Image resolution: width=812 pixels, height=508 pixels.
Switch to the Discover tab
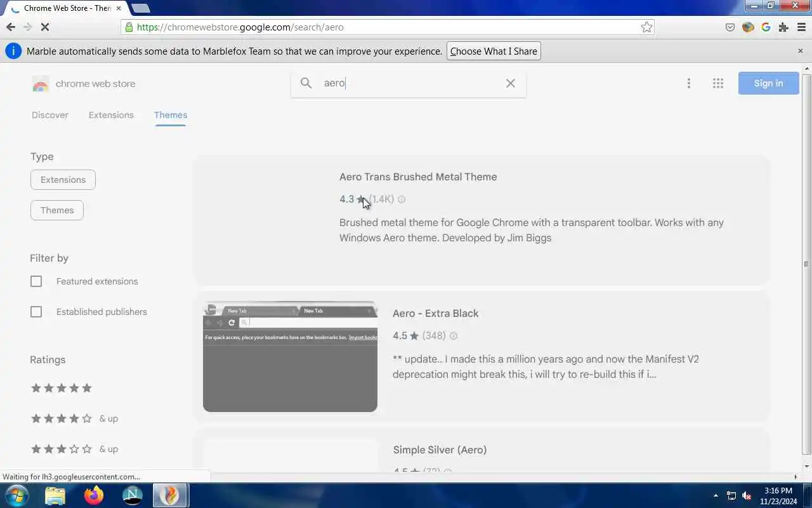[50, 115]
